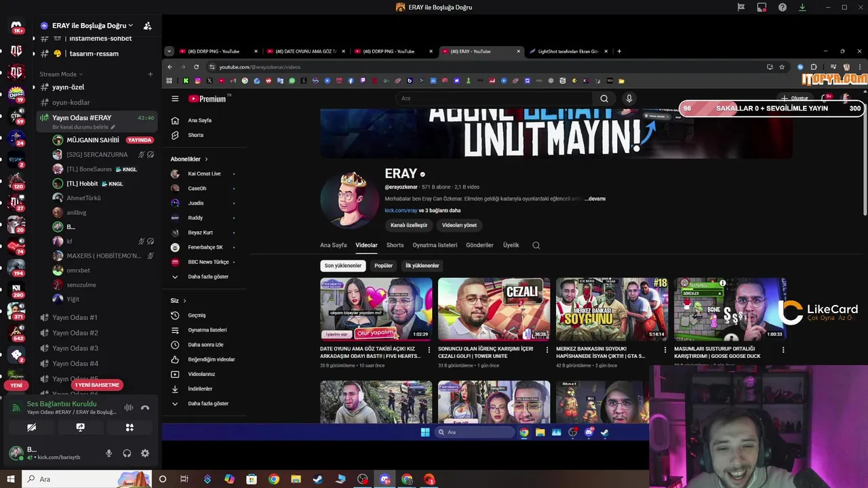Image resolution: width=868 pixels, height=488 pixels.
Task: Open the Kai Cenat Live subscription
Action: pos(203,174)
